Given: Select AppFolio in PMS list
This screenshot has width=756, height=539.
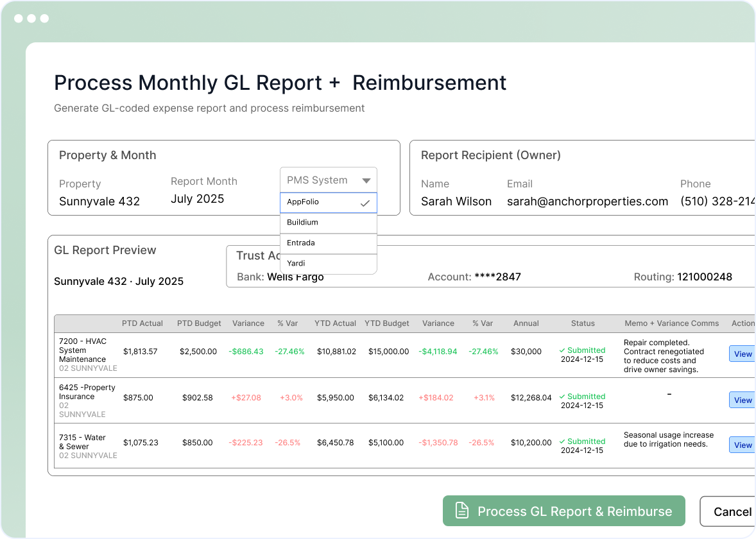Looking at the screenshot, I should click(329, 203).
